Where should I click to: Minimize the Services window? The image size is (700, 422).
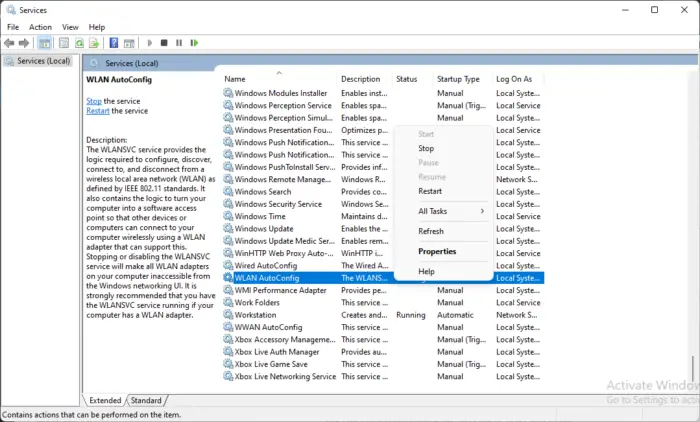point(625,9)
